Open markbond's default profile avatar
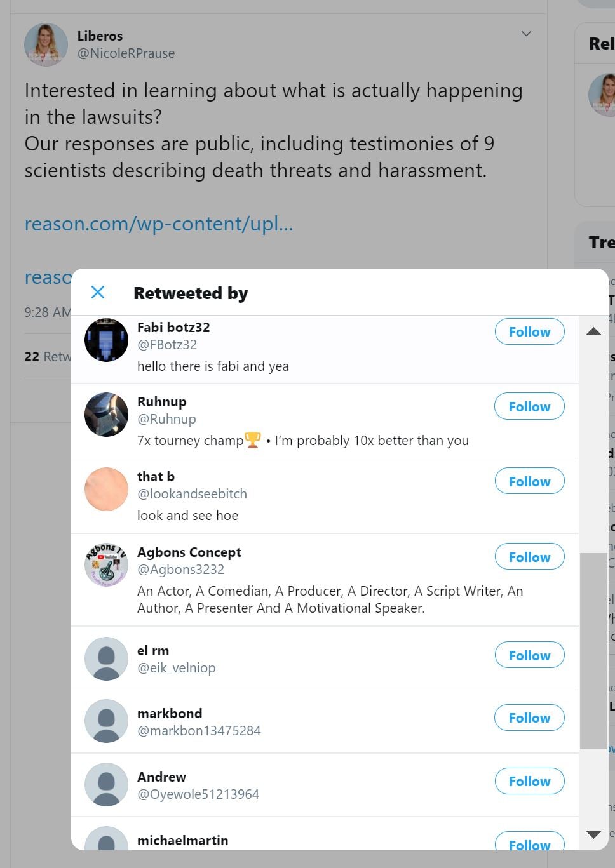The image size is (615, 868). 106,721
